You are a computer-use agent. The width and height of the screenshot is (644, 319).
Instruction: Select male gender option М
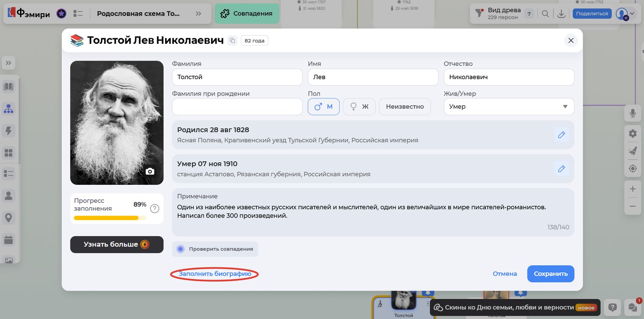click(x=324, y=107)
